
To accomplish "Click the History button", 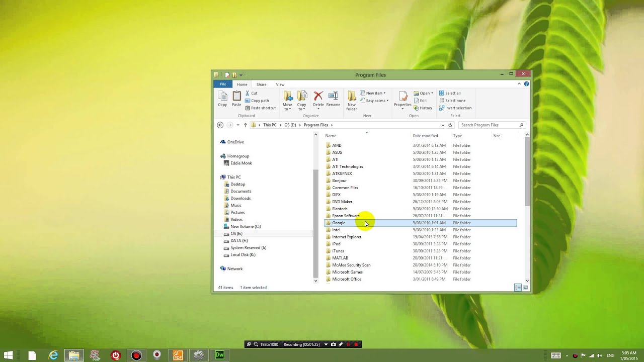I will pyautogui.click(x=423, y=108).
